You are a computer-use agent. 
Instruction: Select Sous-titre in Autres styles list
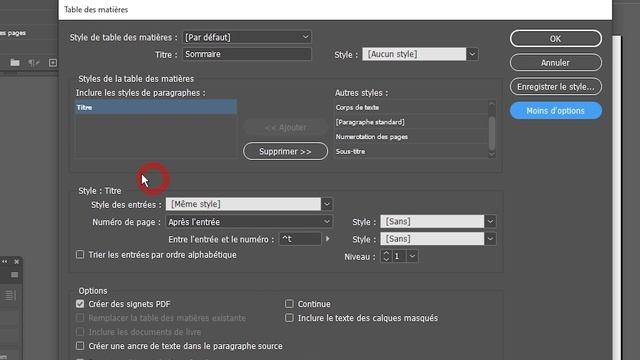[411, 151]
